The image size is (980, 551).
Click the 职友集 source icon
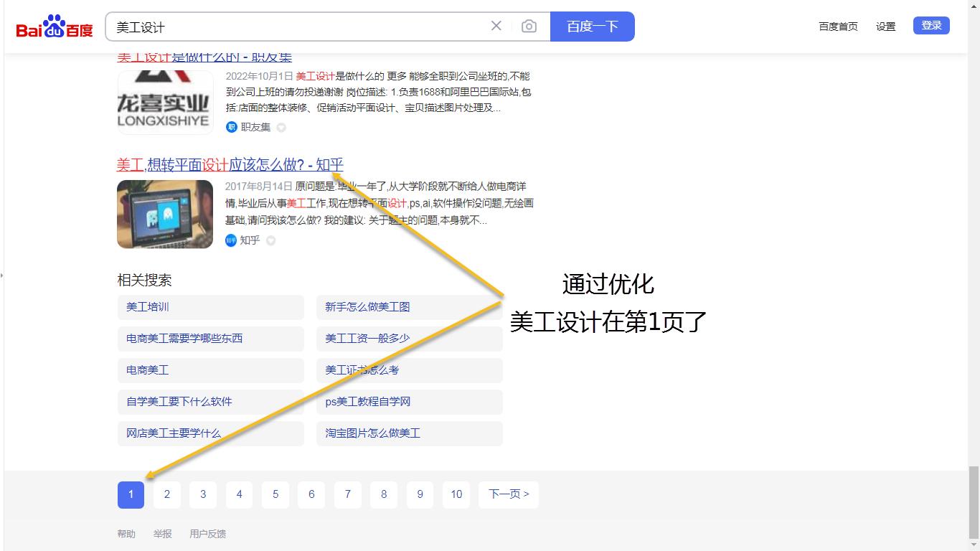tap(230, 127)
